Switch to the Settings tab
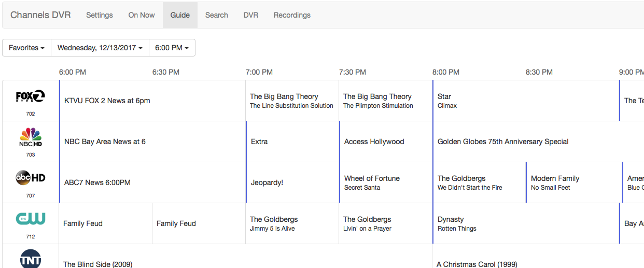 [99, 15]
